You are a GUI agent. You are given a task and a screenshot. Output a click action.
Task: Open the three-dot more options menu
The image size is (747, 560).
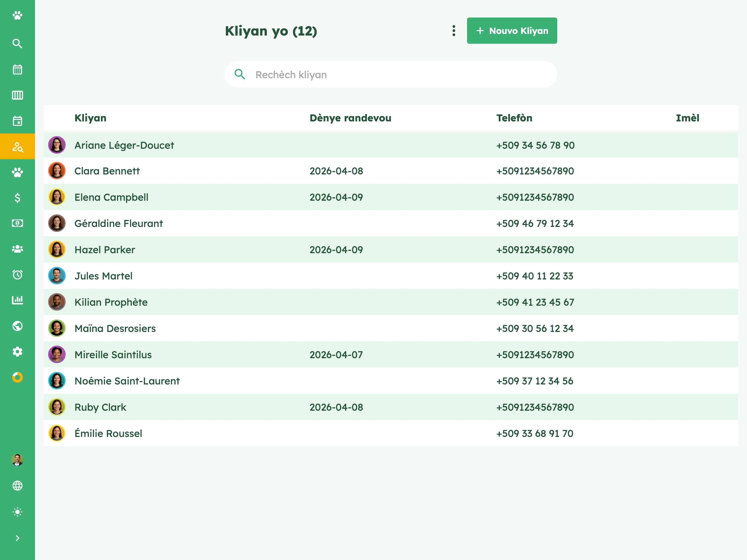click(454, 31)
